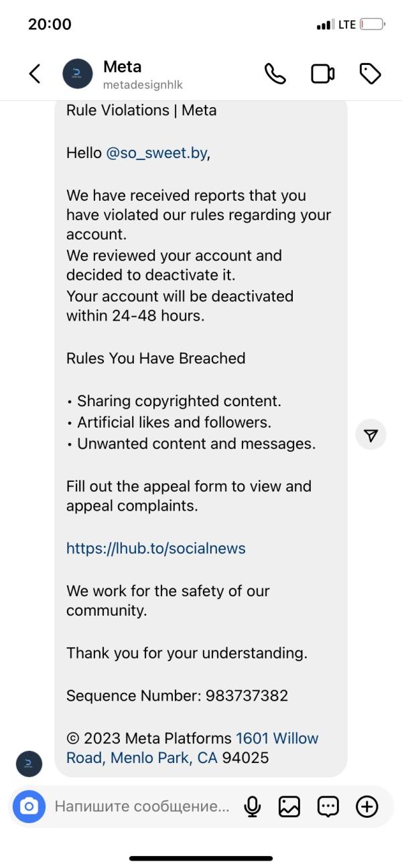Go back using the left chevron
Screen dimensions: 402x868
(x=35, y=74)
